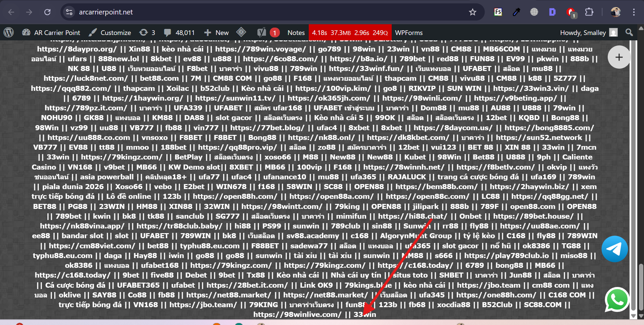Open the Extensions puzzle-piece menu
The height and width of the screenshot is (325, 644).
589,12
